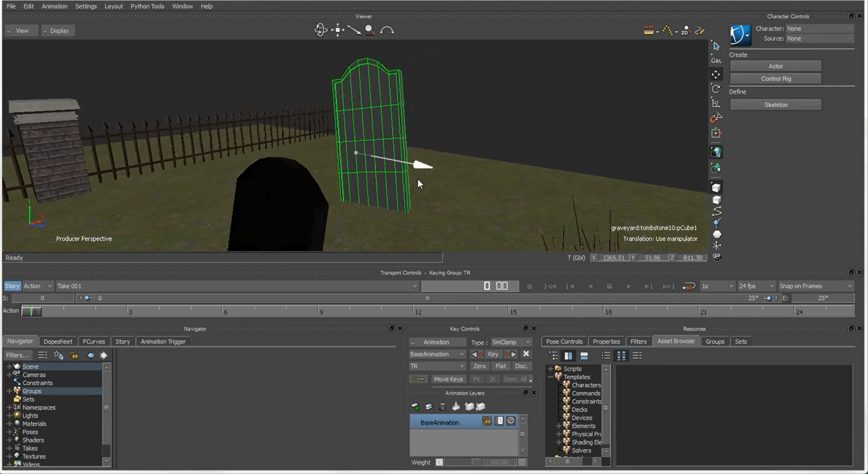Click the Translate move tool icon
The width and height of the screenshot is (868, 474).
(716, 74)
